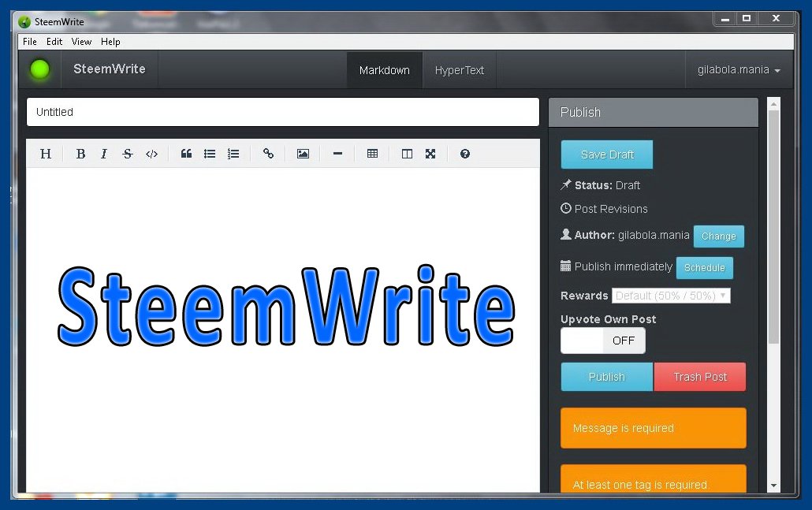Open the gilabola.mania account dropdown
This screenshot has width=812, height=510.
click(739, 70)
